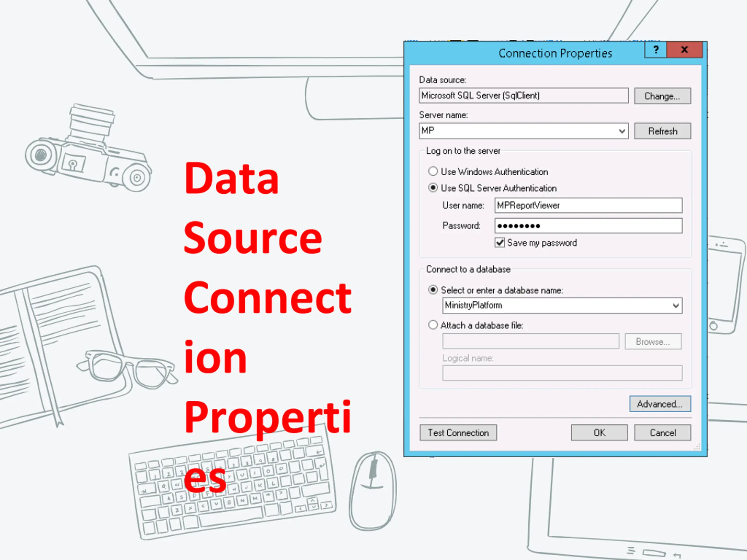Expand the Server name dropdown arrow
Viewport: 747px width, 560px height.
[x=622, y=131]
